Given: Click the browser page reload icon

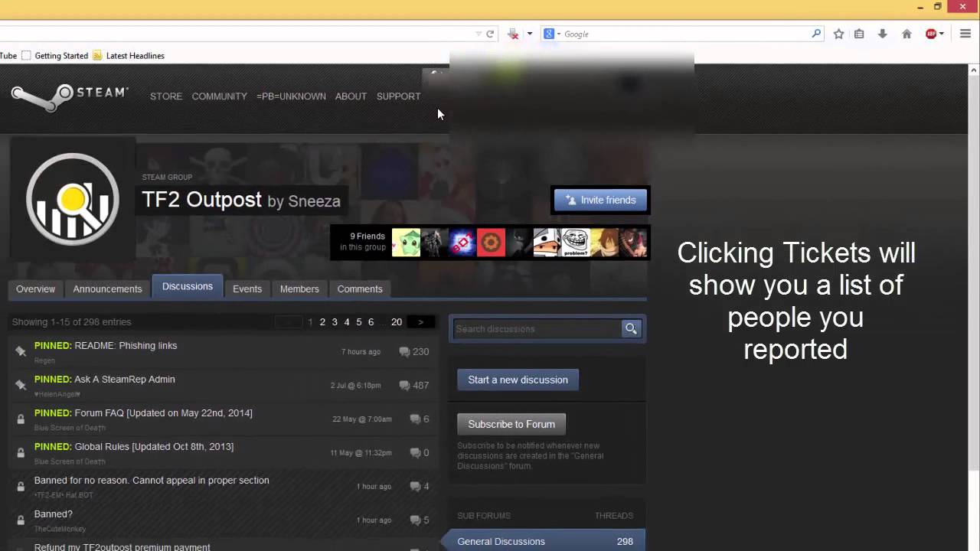Looking at the screenshot, I should coord(490,34).
